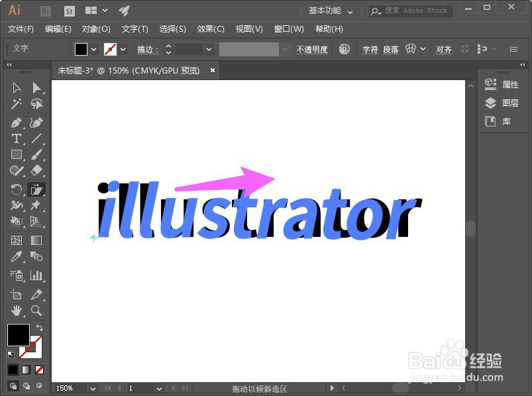The image size is (532, 396).
Task: Click 字符 to open the Character panel
Action: (370, 49)
